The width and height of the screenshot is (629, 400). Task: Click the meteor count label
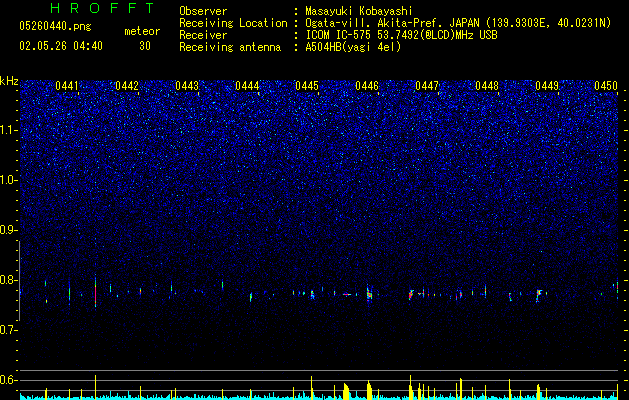click(142, 31)
